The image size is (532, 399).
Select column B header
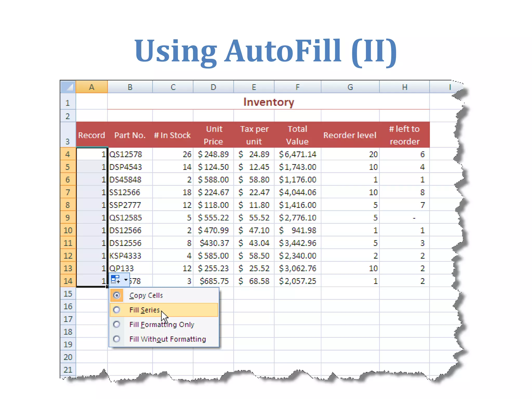pyautogui.click(x=130, y=87)
